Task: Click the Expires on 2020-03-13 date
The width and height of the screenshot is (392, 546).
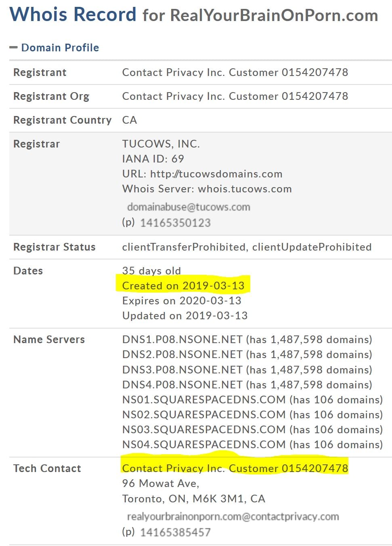Action: click(182, 301)
